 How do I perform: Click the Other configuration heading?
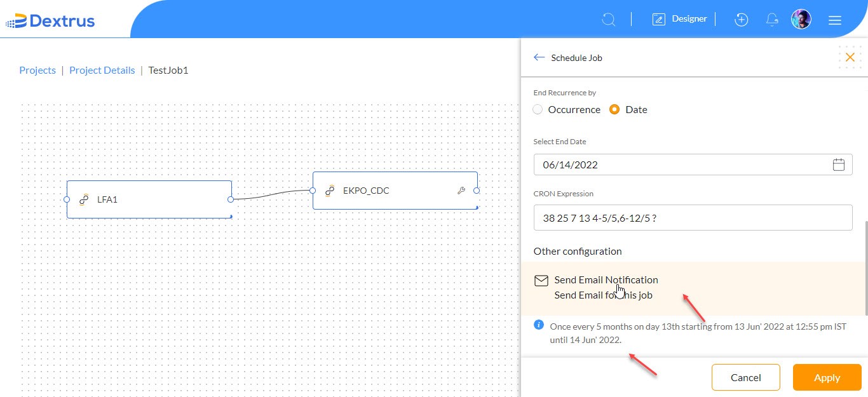[x=578, y=251]
